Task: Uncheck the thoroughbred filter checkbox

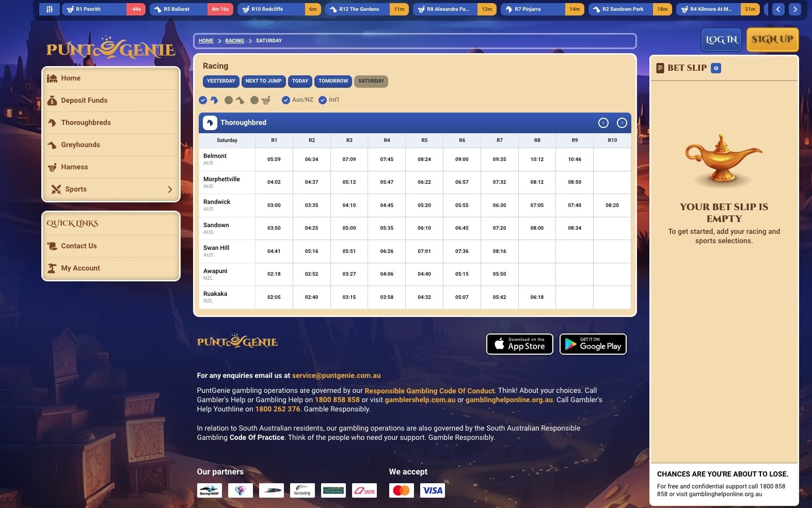Action: (x=203, y=100)
